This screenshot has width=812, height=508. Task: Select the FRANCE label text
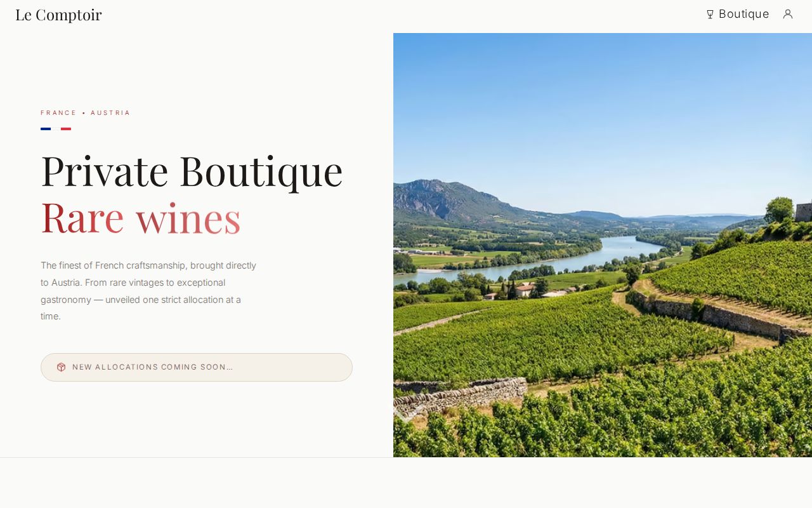pyautogui.click(x=58, y=113)
